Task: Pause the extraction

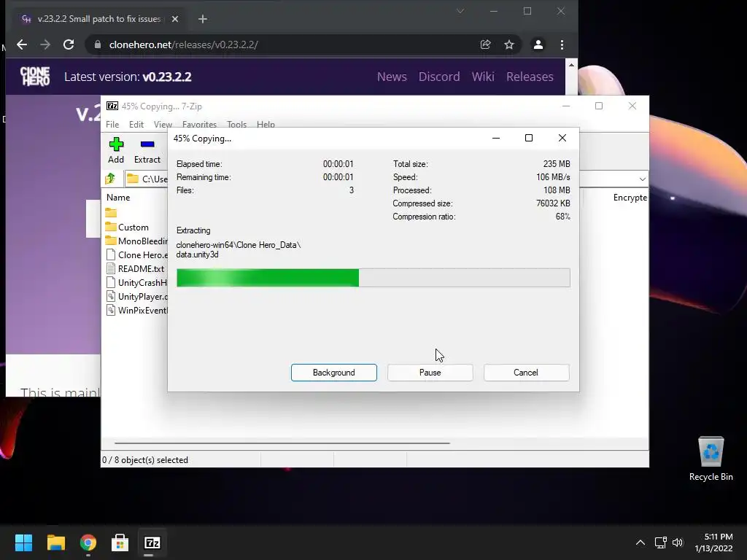Action: (x=430, y=373)
